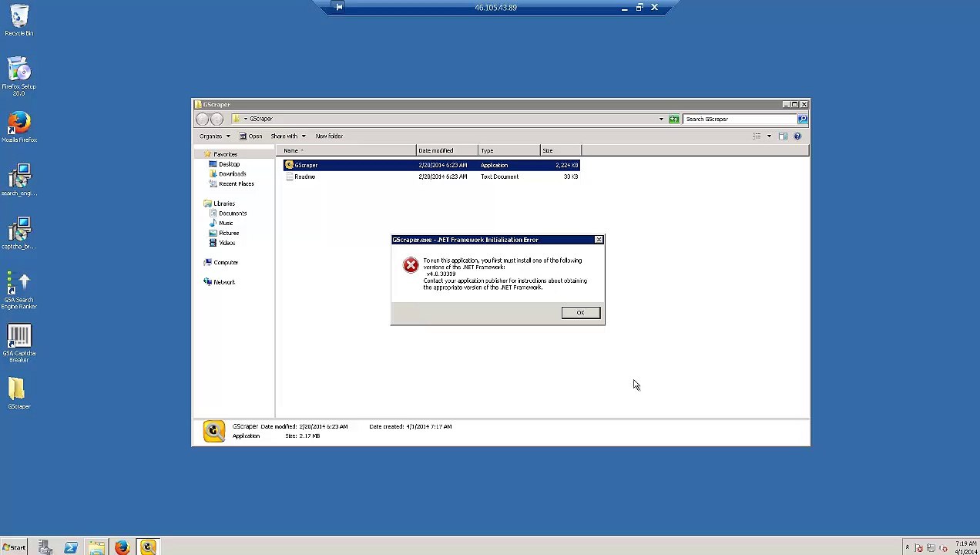The width and height of the screenshot is (980, 555).
Task: Select the search_engine installer desktop icon
Action: click(18, 180)
